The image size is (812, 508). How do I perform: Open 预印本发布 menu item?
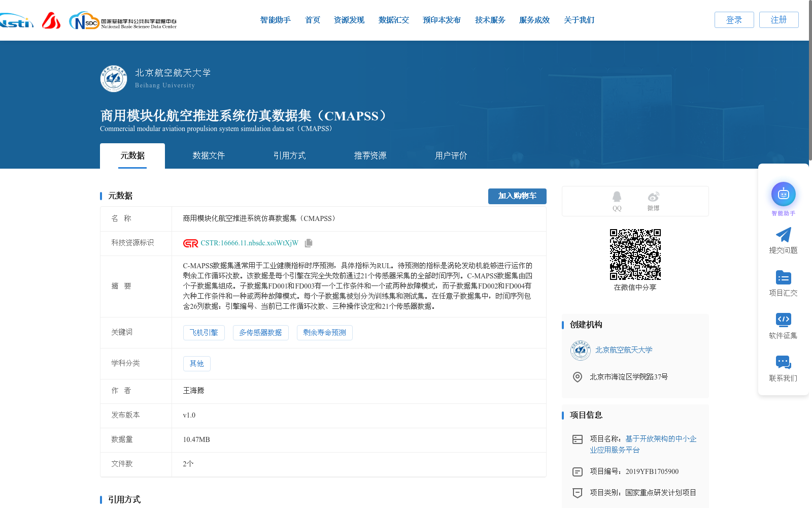pos(442,20)
